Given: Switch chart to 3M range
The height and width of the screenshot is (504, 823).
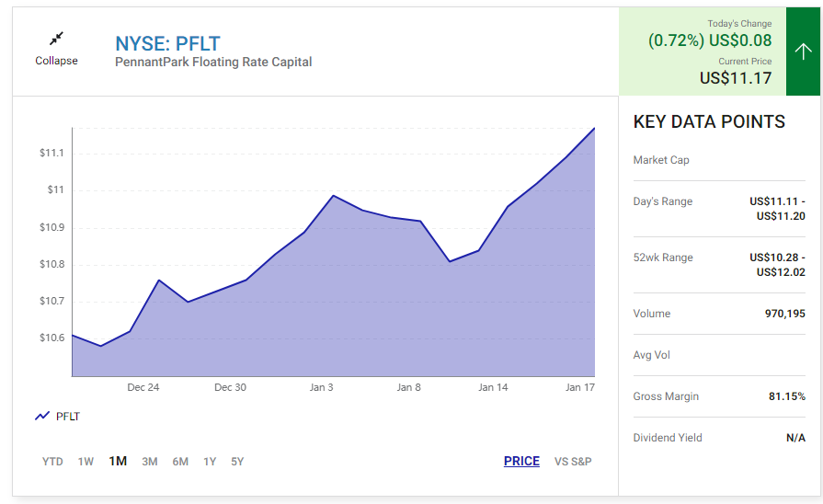Looking at the screenshot, I should coord(150,462).
